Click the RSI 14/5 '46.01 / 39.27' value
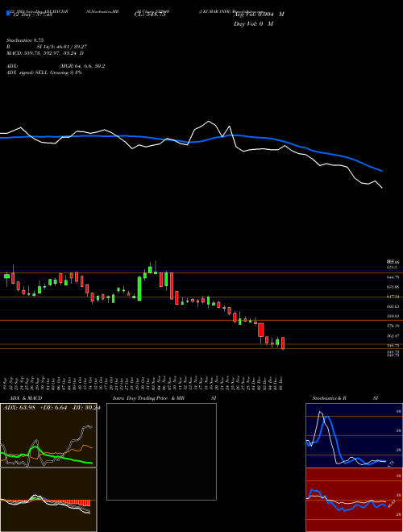Screen dimensions: 403x532 [71, 47]
